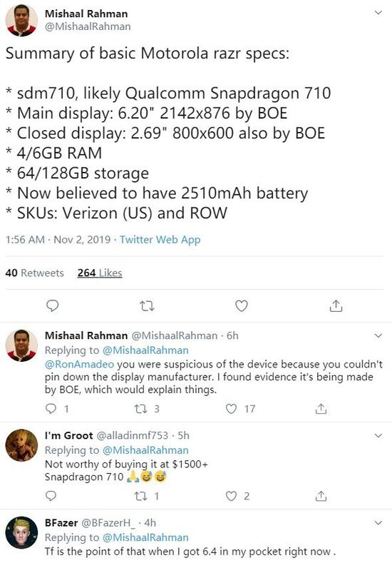The image size is (392, 563).
Task: View the 40 Retweets list
Action: (34, 273)
